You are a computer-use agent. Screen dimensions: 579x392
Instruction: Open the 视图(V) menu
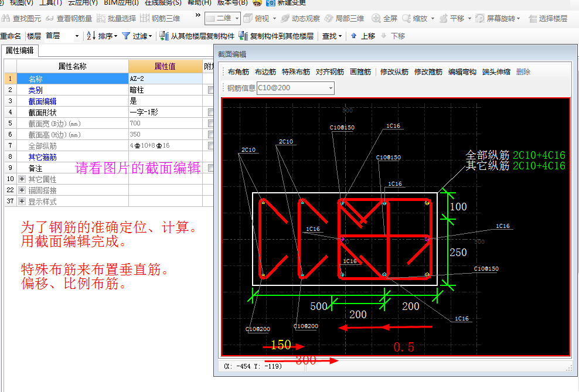[x=21, y=2]
